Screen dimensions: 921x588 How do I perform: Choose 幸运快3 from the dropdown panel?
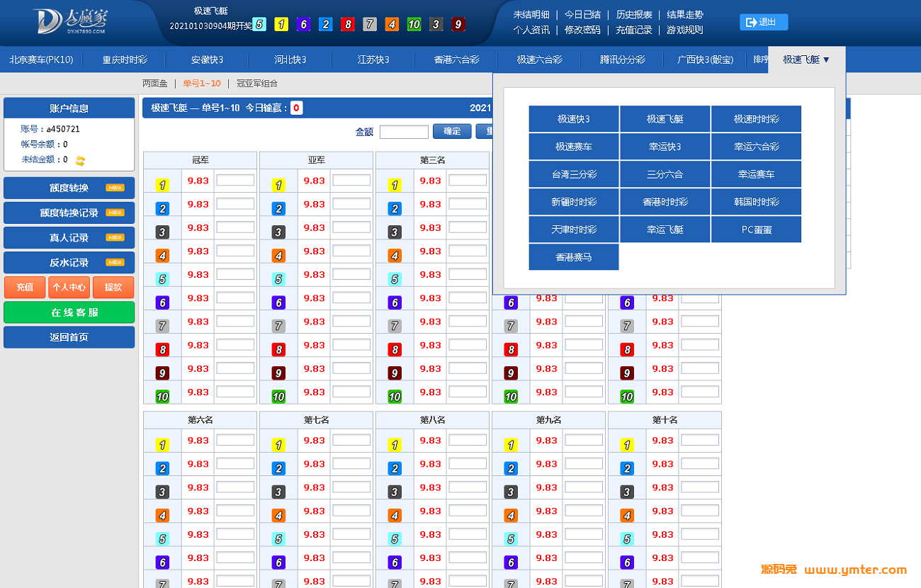click(665, 147)
